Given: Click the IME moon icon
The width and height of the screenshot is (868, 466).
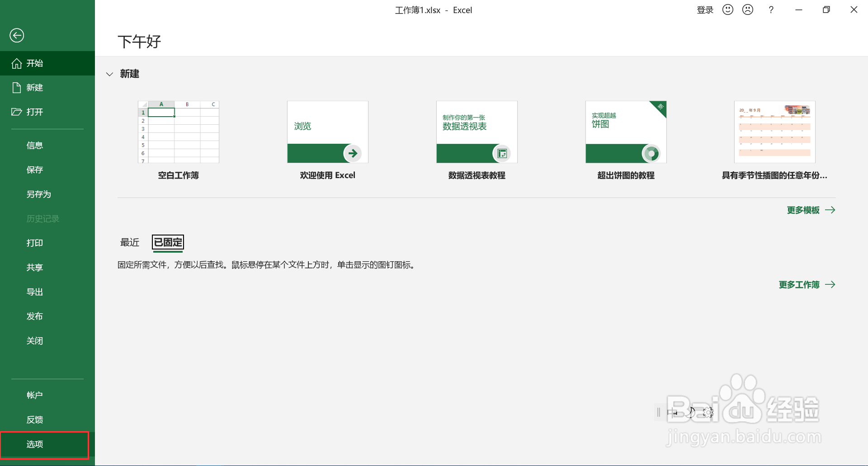Looking at the screenshot, I should coord(690,412).
